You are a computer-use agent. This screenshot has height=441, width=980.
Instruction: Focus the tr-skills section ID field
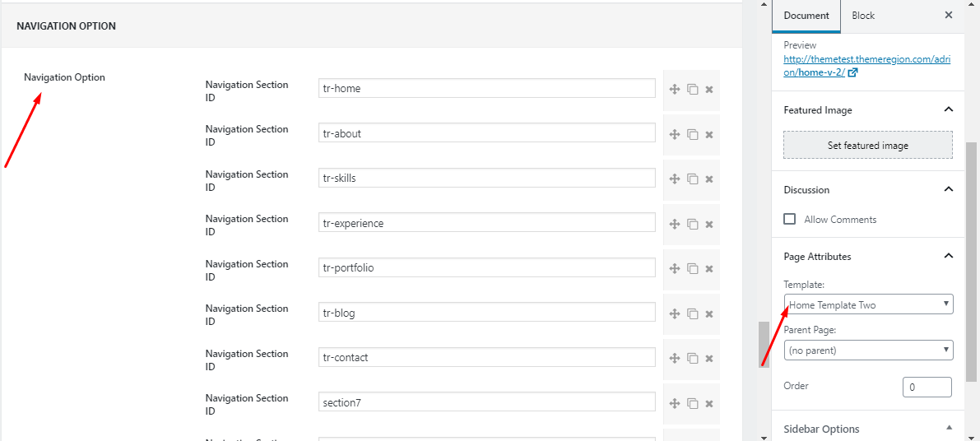[487, 178]
